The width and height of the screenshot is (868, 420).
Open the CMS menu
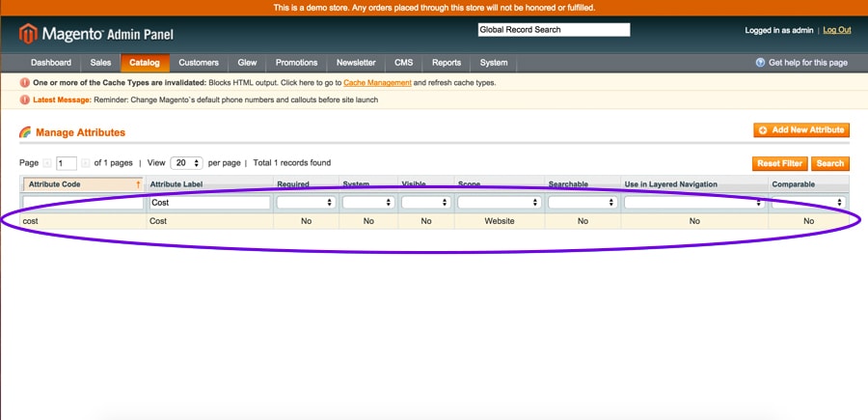[403, 63]
